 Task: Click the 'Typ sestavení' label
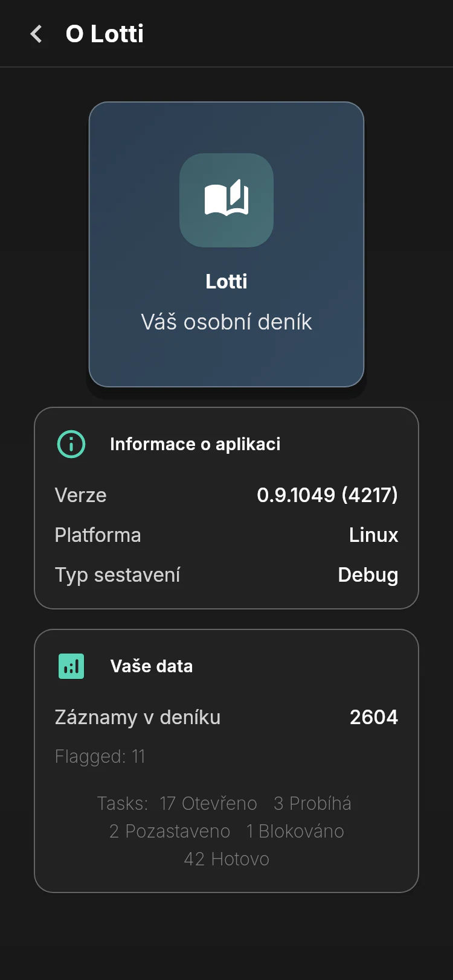coord(118,575)
